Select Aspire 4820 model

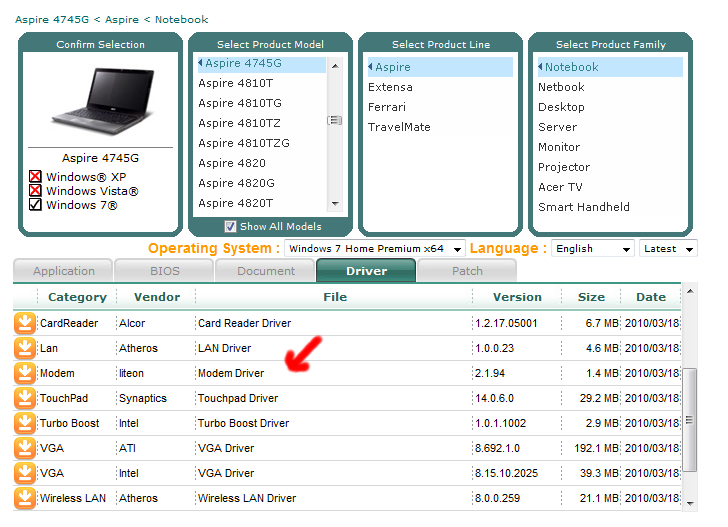(232, 163)
